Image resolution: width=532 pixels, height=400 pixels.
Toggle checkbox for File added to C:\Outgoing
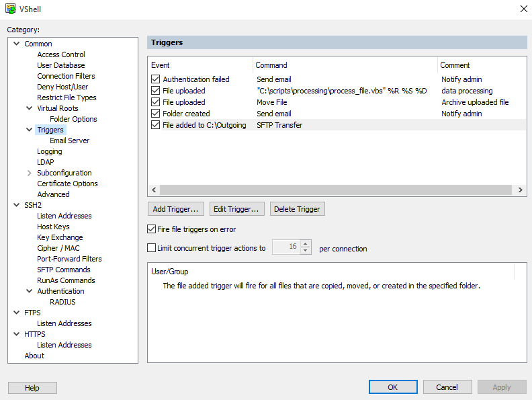coord(155,125)
